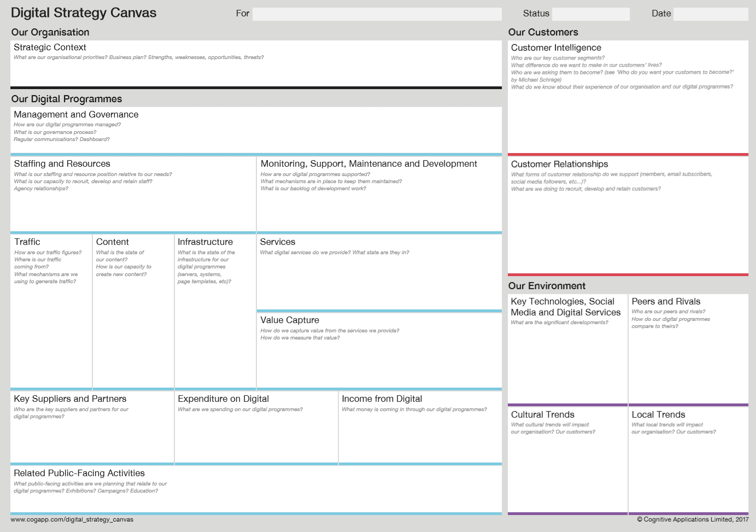Select the Expenditure on Digital box

[256, 427]
